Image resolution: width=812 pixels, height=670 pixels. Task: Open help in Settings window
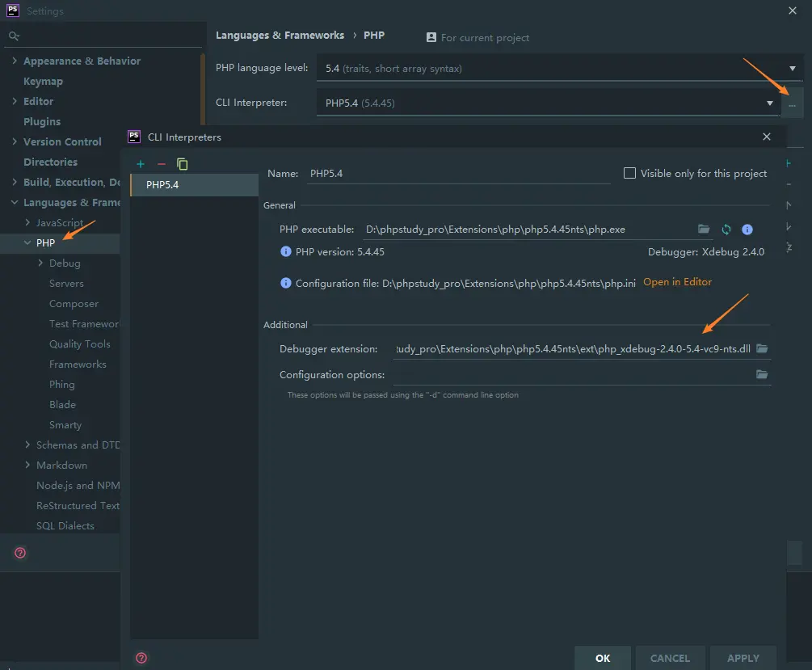point(20,552)
